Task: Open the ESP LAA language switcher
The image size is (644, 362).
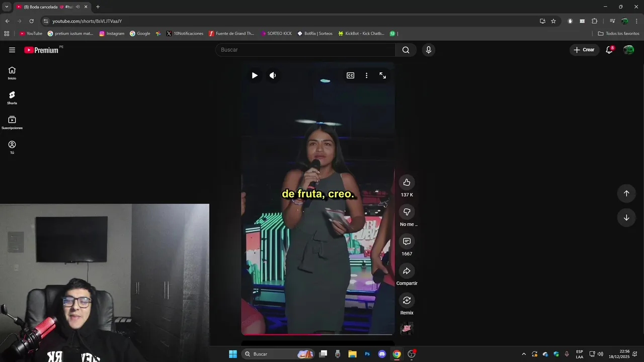Action: point(580,354)
